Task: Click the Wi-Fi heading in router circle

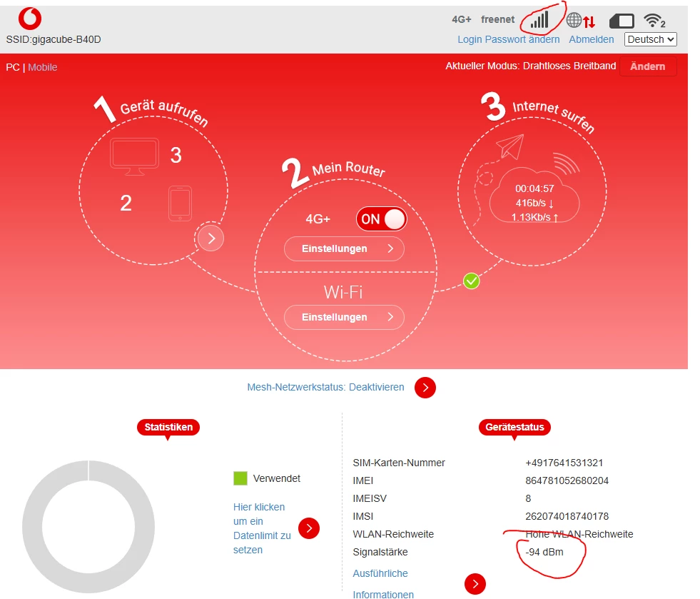Action: 343,292
